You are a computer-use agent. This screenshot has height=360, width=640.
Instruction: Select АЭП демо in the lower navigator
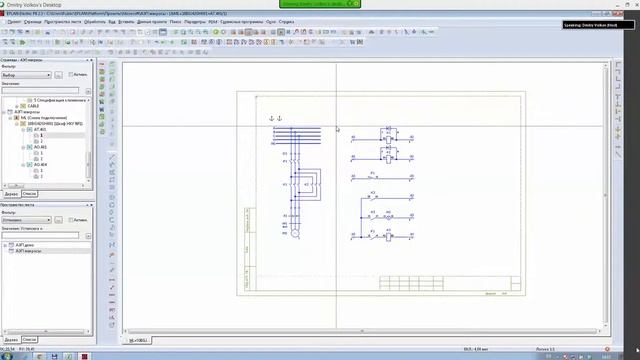[x=24, y=245]
